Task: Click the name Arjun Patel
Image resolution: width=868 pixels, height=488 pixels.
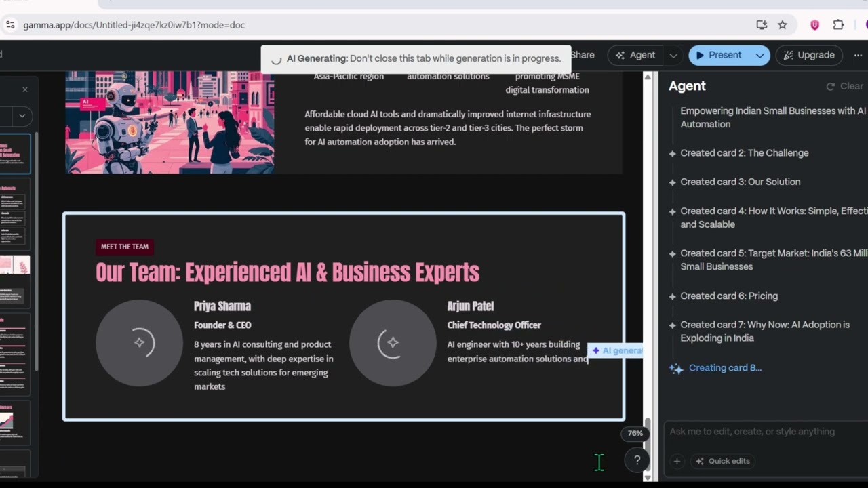Action: point(471,306)
